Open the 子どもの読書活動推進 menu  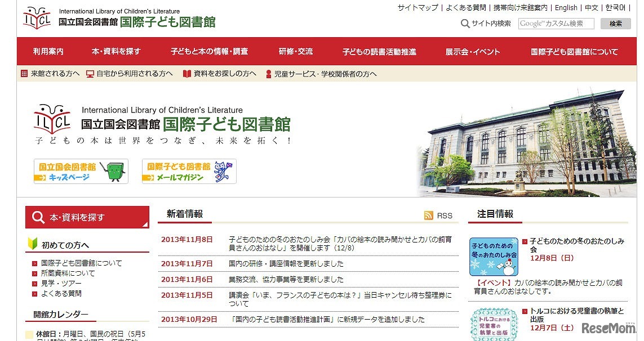[380, 52]
